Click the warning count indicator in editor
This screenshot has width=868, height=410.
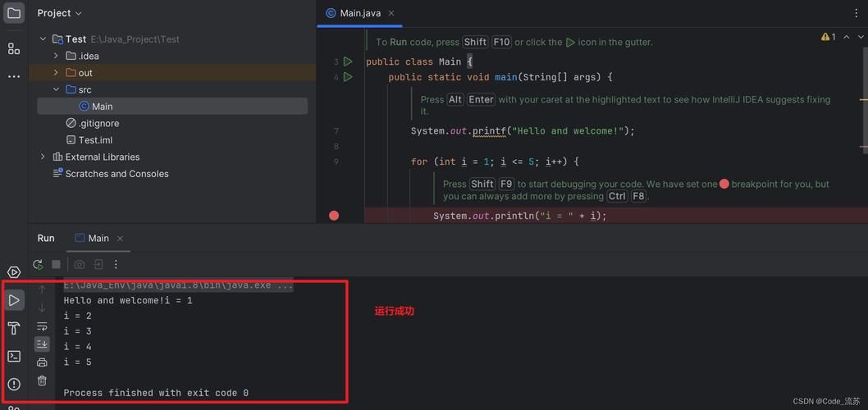829,37
